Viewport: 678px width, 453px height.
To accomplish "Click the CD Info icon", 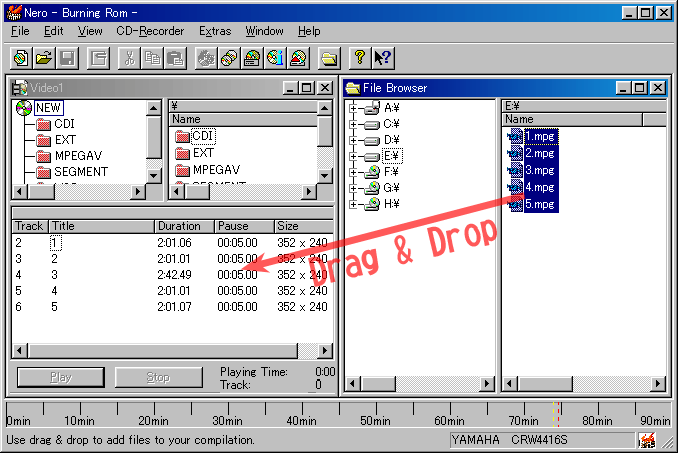I will (x=275, y=58).
